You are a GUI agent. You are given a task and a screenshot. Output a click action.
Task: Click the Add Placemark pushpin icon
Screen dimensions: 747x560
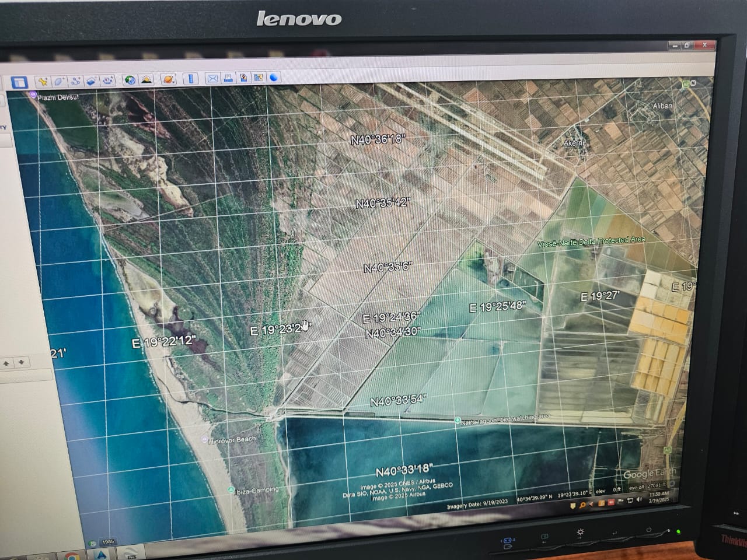43,82
